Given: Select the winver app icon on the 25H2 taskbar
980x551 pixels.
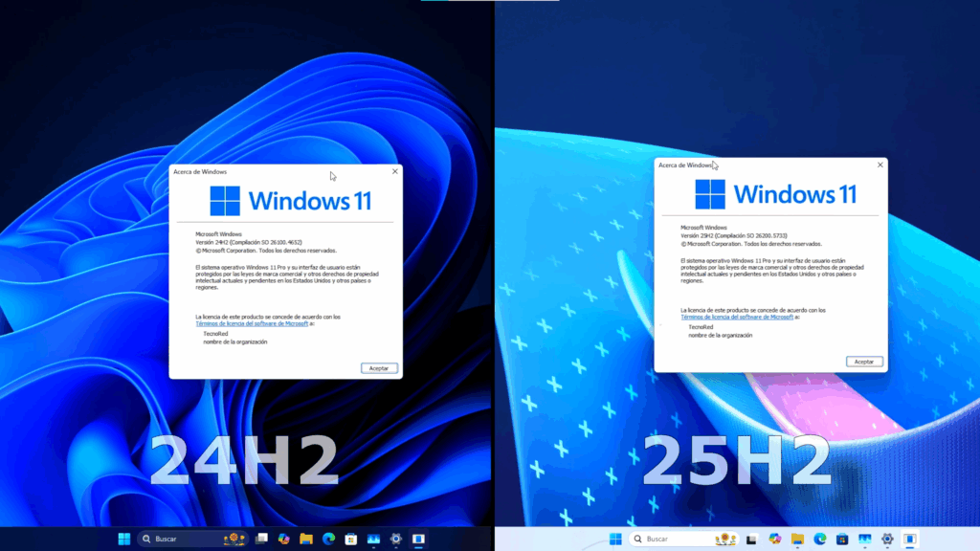Looking at the screenshot, I should 909,539.
